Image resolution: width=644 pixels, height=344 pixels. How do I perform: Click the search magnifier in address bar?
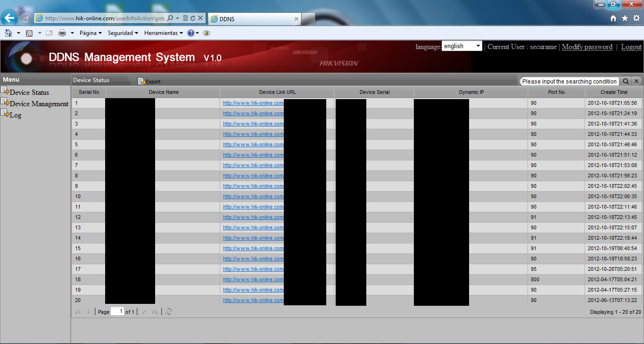click(x=170, y=18)
